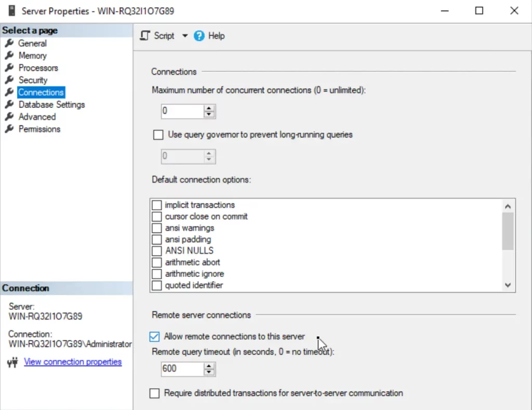This screenshot has width=532, height=410.
Task: Decrease maximum concurrent connections value
Action: point(209,114)
